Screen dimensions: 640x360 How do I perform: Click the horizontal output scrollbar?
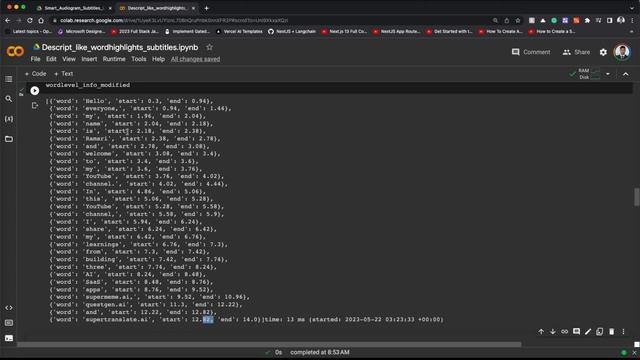click(x=269, y=344)
